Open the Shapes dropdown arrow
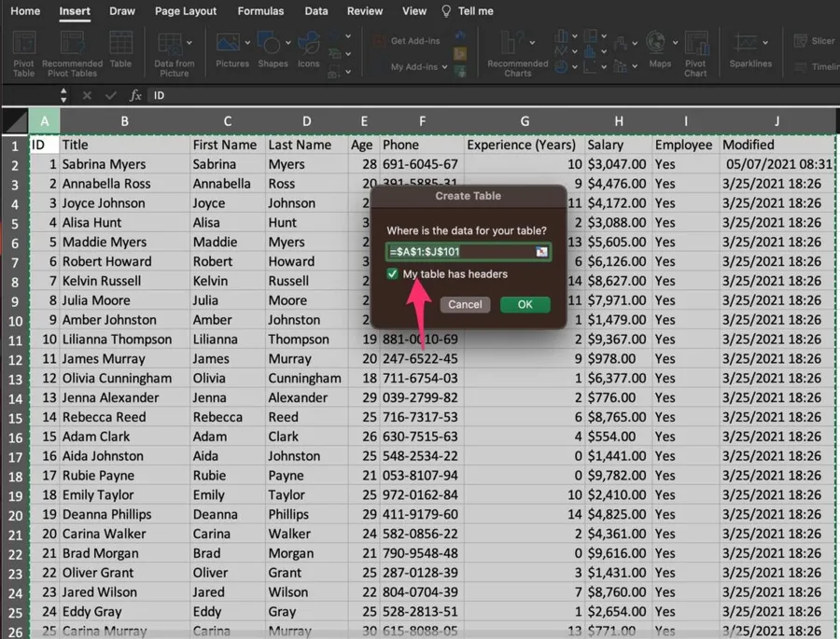Image resolution: width=840 pixels, height=639 pixels. [x=287, y=43]
